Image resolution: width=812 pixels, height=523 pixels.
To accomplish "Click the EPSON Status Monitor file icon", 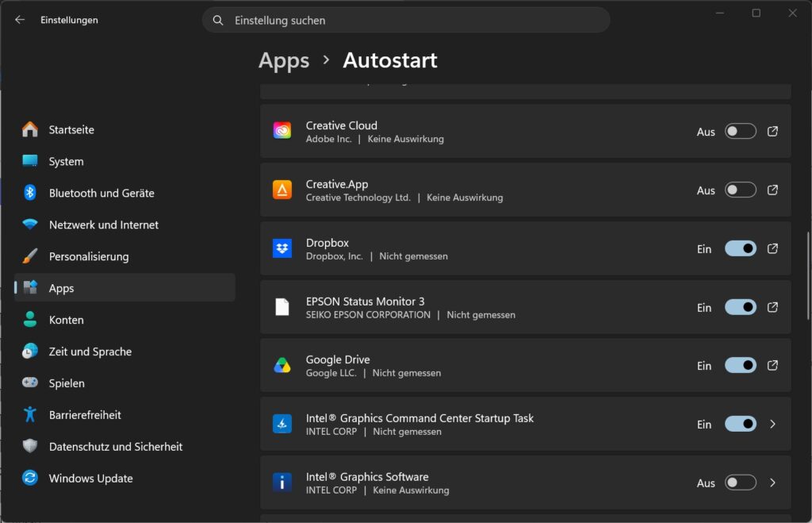I will click(x=282, y=307).
